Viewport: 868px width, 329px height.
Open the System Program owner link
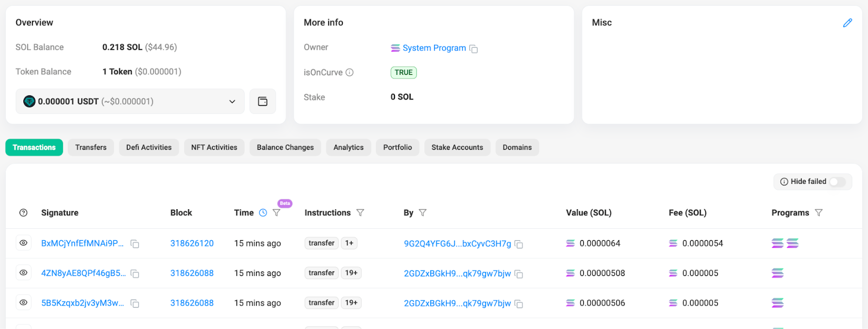click(x=434, y=48)
